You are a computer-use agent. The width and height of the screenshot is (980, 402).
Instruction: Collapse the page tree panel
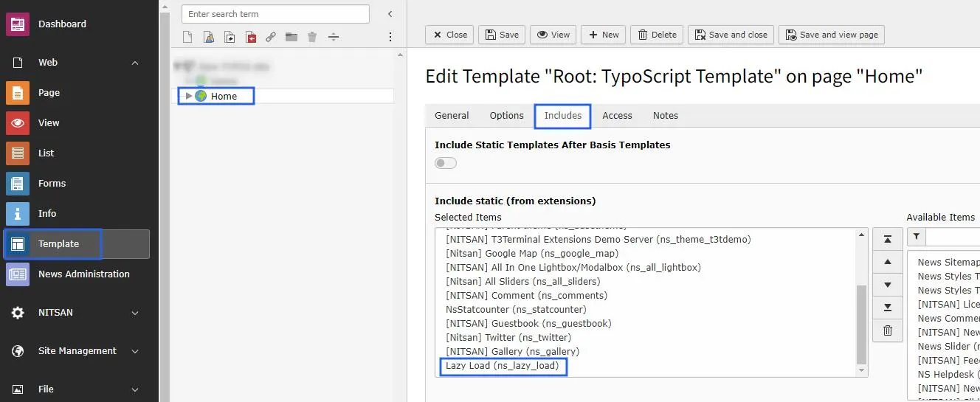(390, 14)
